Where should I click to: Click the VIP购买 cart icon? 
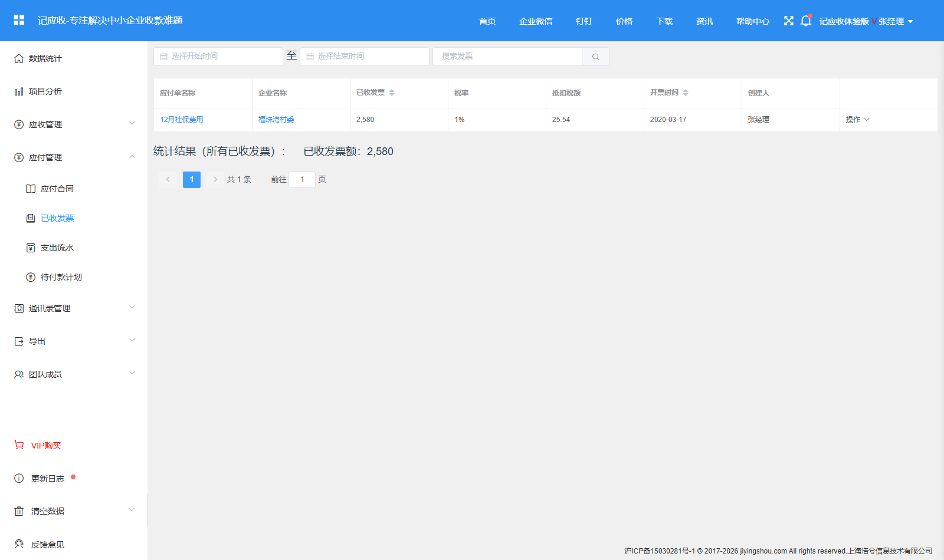point(19,445)
